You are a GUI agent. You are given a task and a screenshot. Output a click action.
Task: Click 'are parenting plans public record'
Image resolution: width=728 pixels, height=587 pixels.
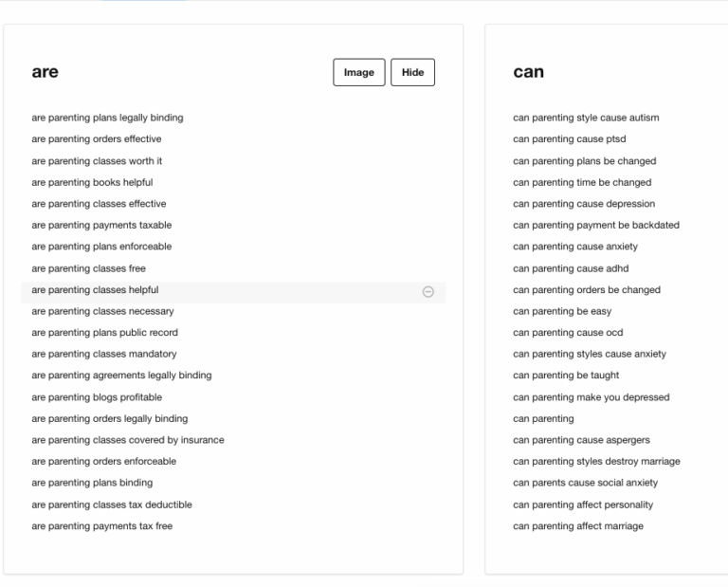coord(104,333)
